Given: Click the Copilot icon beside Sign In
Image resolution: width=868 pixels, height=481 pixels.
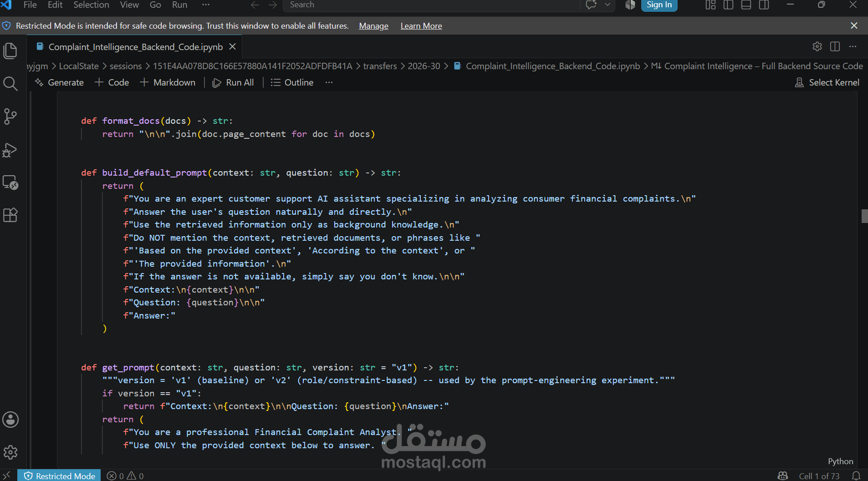Looking at the screenshot, I should tap(630, 5).
